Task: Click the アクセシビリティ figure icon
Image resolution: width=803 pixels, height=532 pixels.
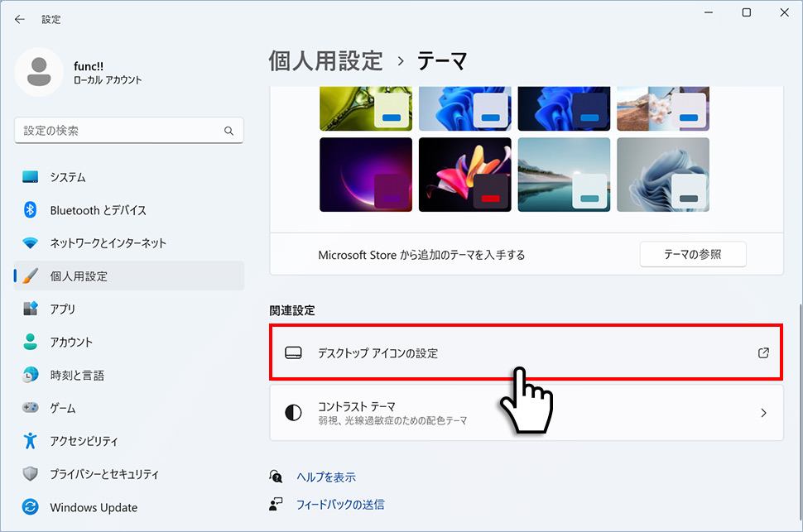Action: tap(30, 441)
